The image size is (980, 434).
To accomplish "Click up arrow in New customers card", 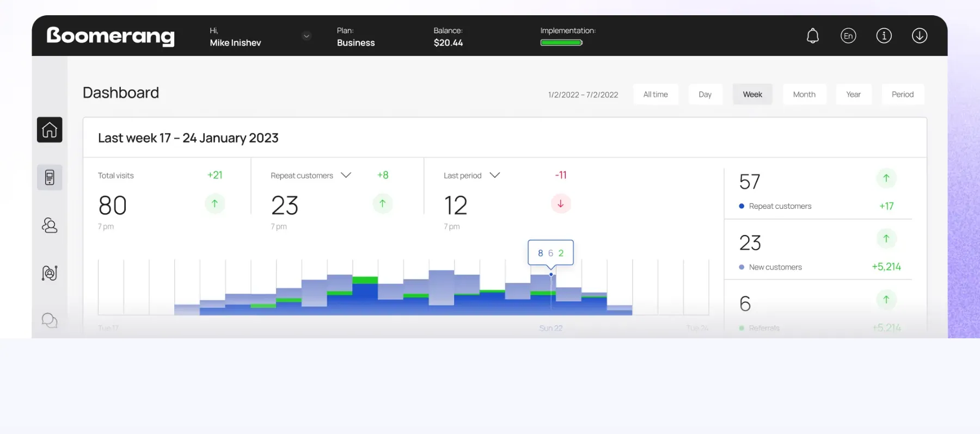I will click(x=886, y=239).
